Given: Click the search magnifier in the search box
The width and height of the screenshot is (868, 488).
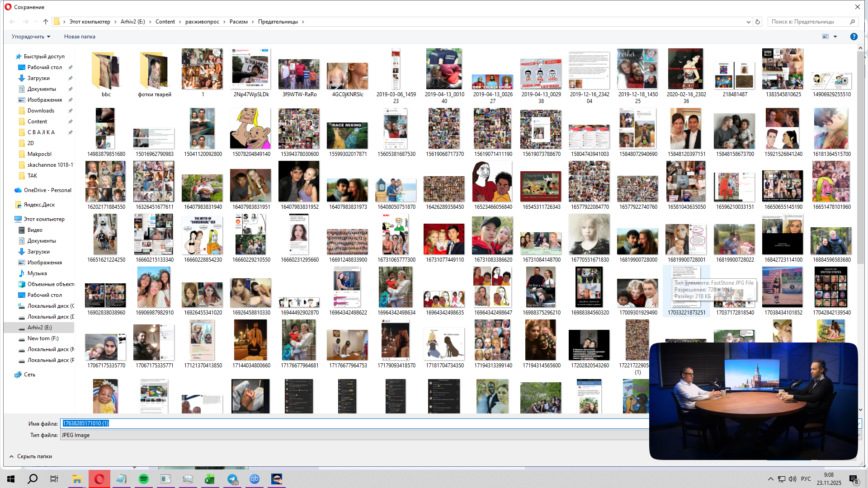Looking at the screenshot, I should 852,22.
